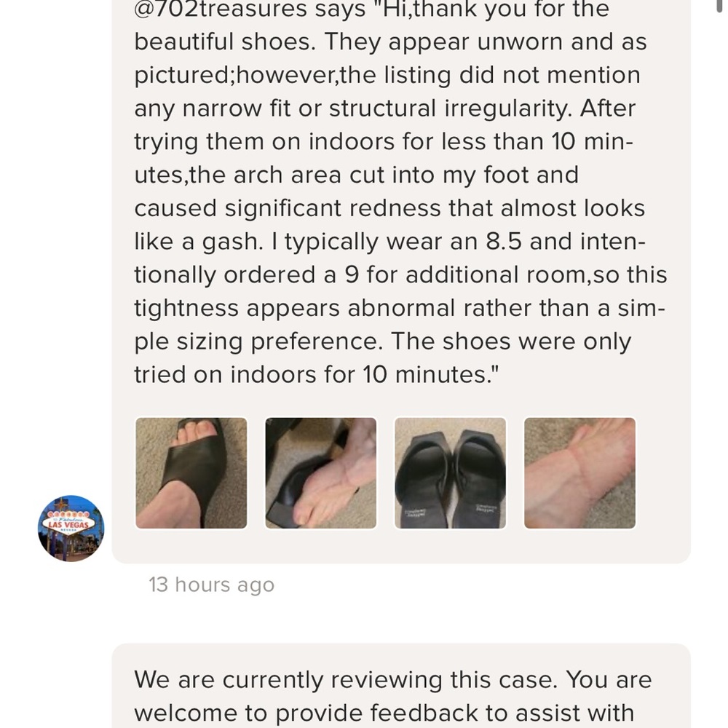Tap the '13 hours ago' timestamp
The width and height of the screenshot is (728, 728).
pos(211,584)
